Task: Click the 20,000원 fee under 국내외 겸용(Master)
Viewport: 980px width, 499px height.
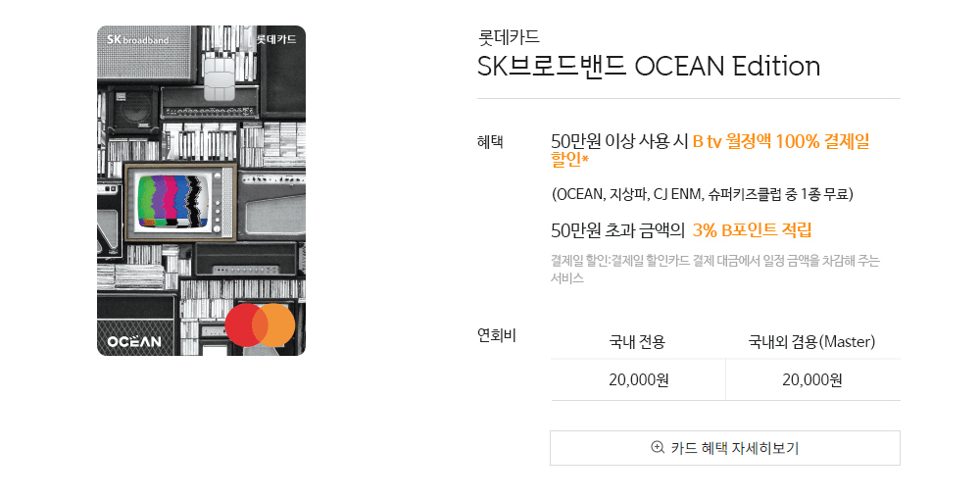Action: click(812, 380)
